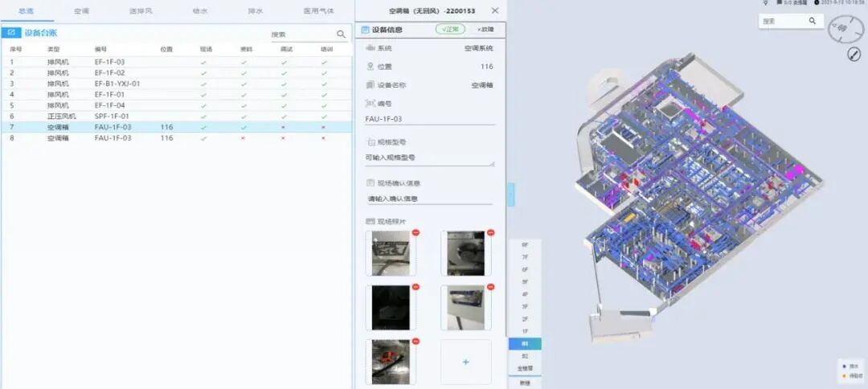Select floor 5F in the floor list
The image size is (868, 389).
click(525, 281)
